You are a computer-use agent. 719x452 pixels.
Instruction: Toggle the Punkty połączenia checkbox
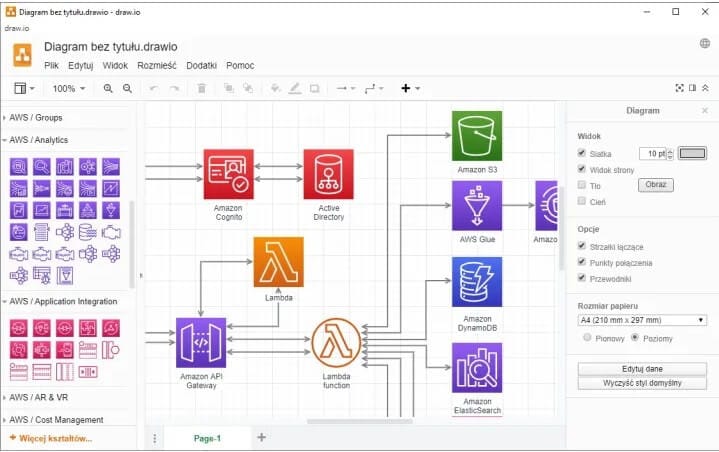pyautogui.click(x=582, y=262)
